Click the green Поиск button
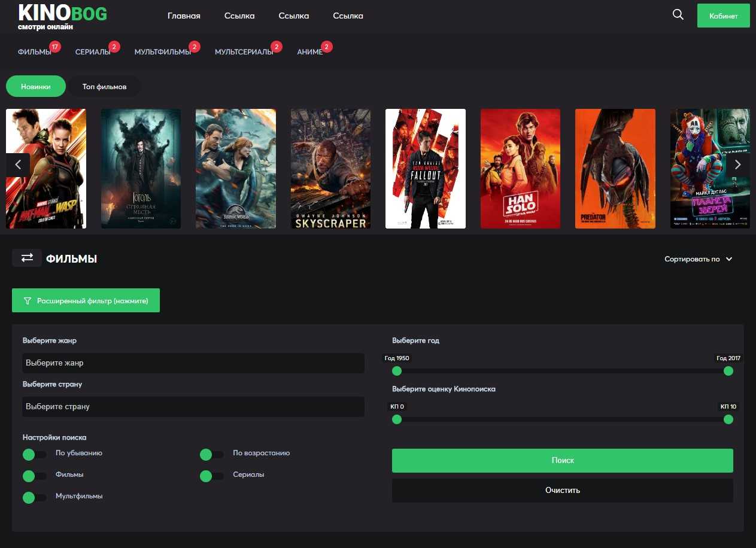Image resolution: width=756 pixels, height=548 pixels. coord(563,461)
